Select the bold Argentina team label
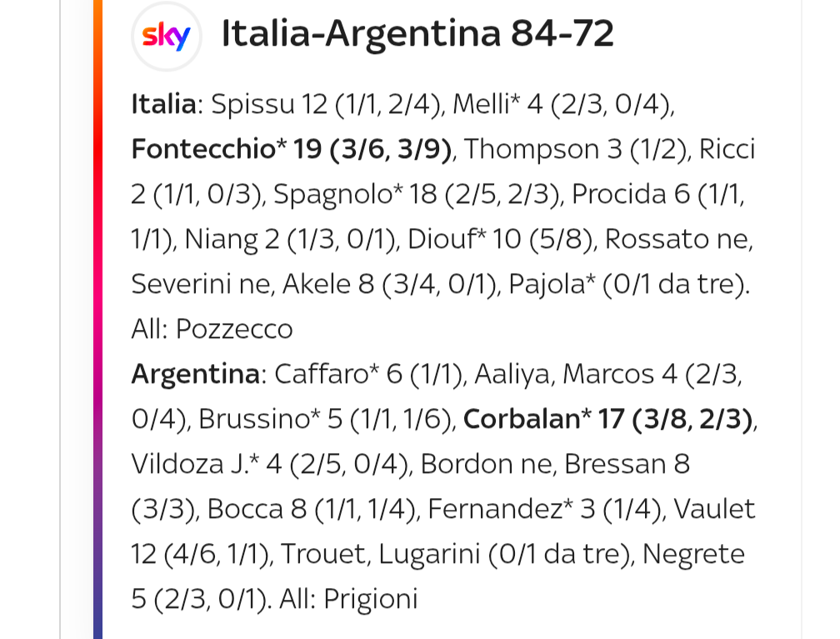 [x=196, y=374]
